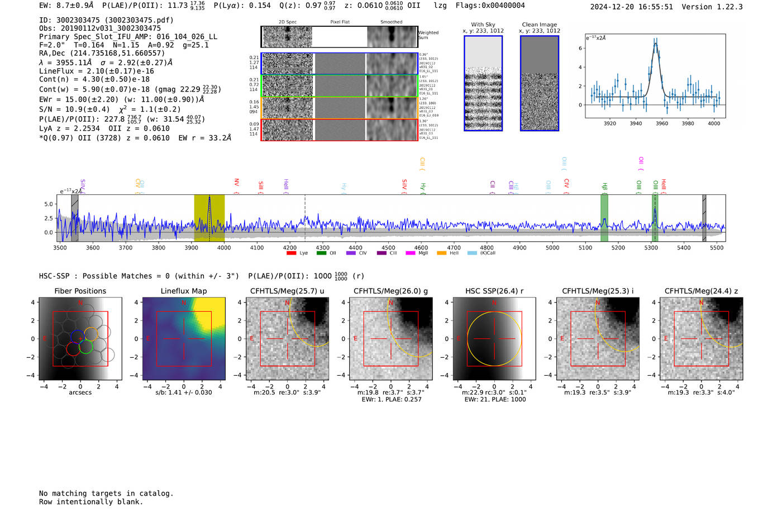
Task: Open the red-bordered fiber spectrum row
Action: coord(339,130)
